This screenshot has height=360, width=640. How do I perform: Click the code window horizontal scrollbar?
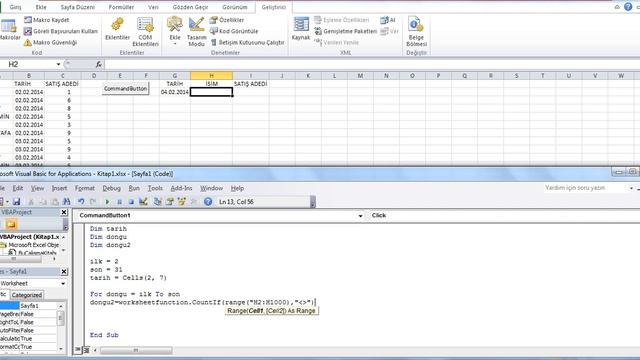136,350
